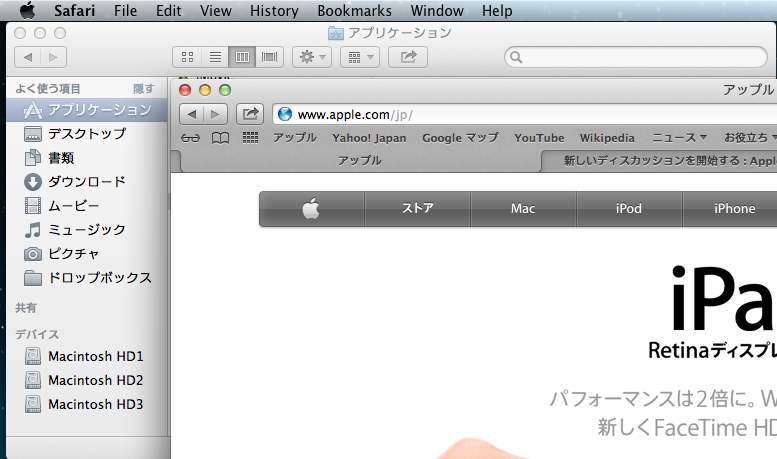The image size is (777, 459).
Task: Switch Finder to Cover Flow view
Action: point(270,57)
